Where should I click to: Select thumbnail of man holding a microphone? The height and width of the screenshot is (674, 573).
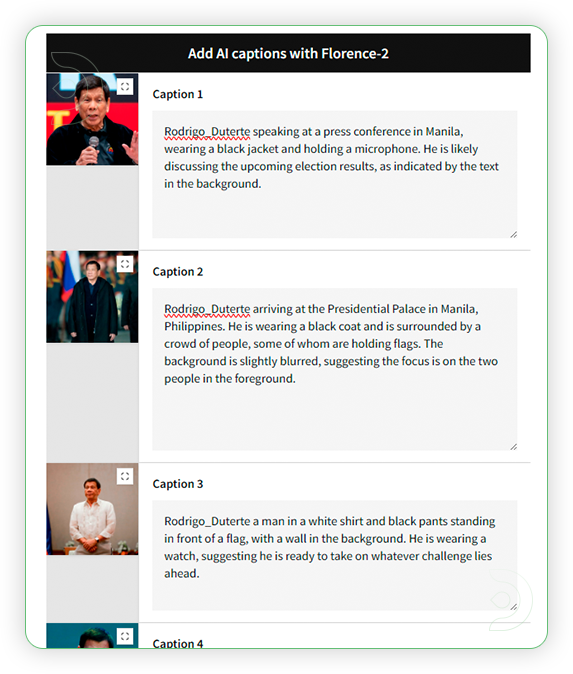pos(92,119)
